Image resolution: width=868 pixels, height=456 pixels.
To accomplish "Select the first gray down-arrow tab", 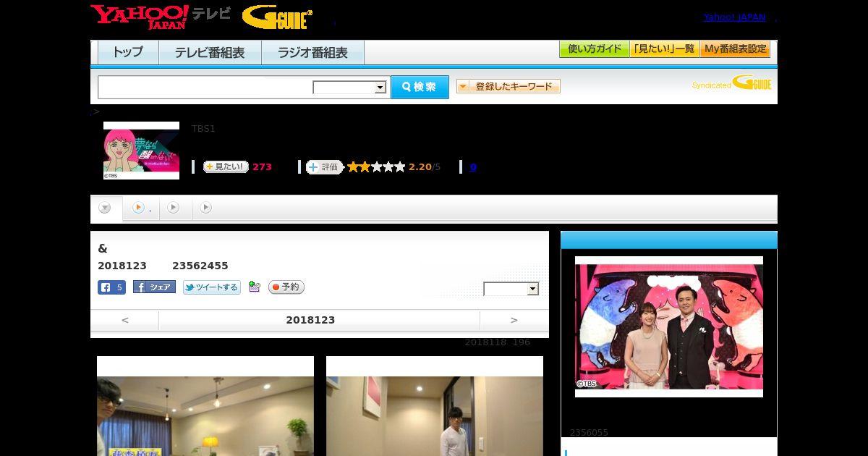I will [x=105, y=208].
